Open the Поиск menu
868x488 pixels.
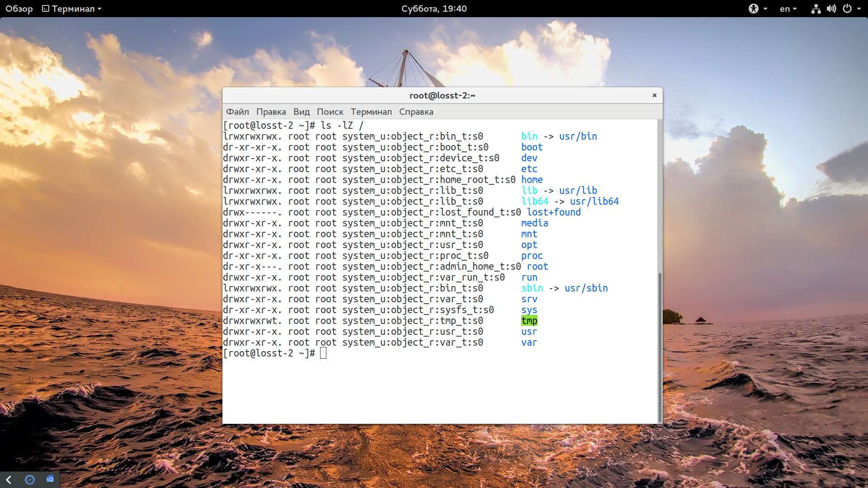pos(330,112)
